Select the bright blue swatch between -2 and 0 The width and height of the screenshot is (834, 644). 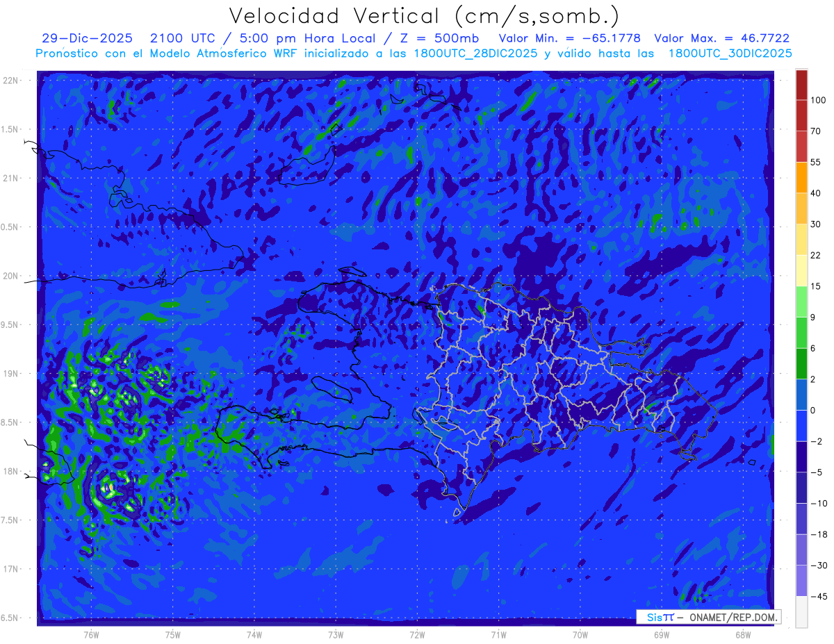click(801, 425)
